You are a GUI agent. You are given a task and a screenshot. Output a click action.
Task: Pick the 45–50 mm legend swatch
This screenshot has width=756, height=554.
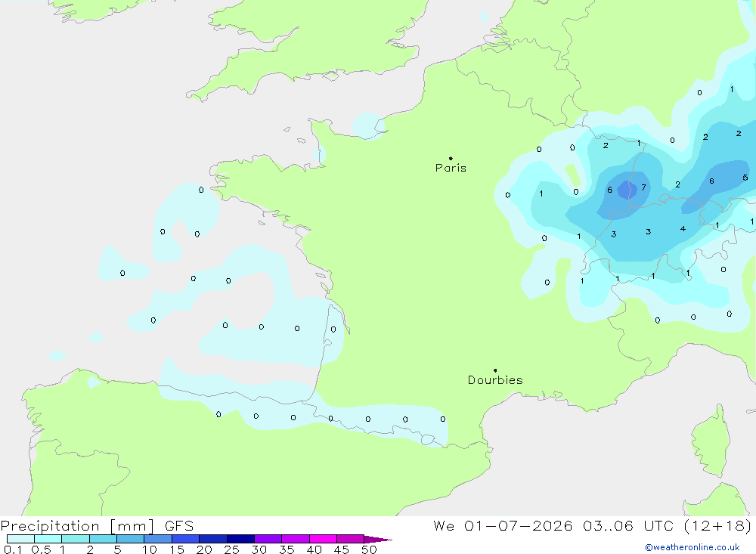point(351,539)
